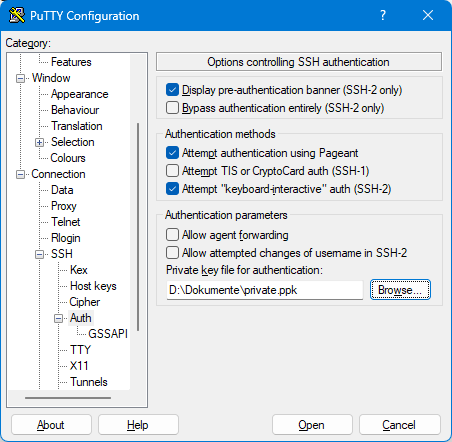Open the Cipher category
The width and height of the screenshot is (452, 442).
84,302
